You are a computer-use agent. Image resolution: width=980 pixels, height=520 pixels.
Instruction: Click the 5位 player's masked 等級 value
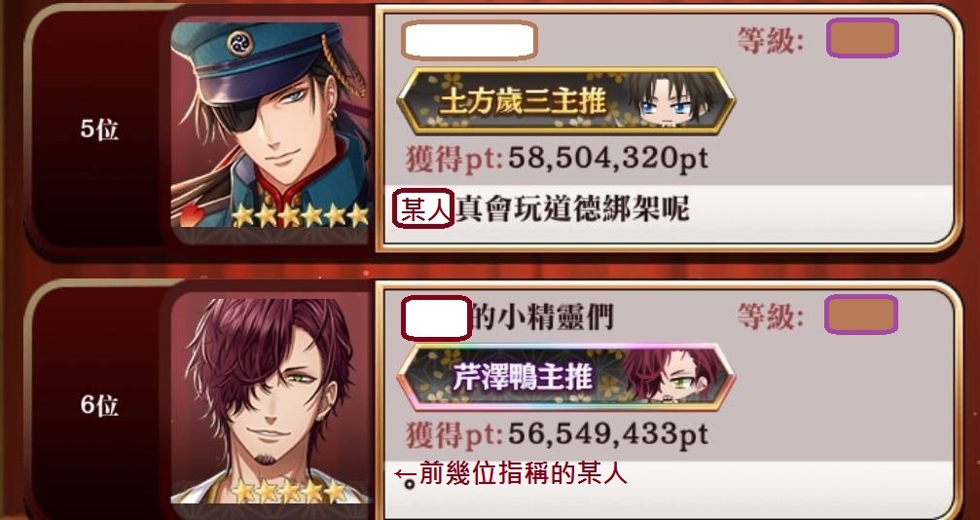coord(862,38)
